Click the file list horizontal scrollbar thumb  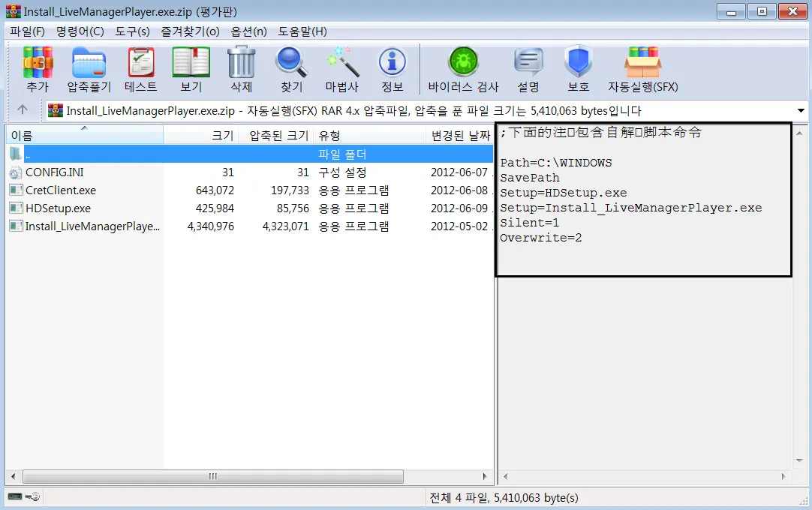coord(213,476)
